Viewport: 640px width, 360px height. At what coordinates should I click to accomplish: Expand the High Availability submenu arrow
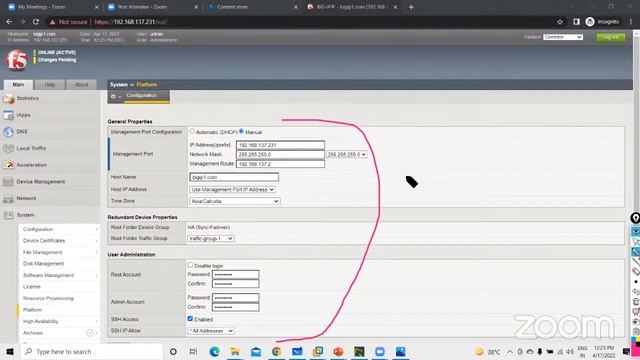click(x=96, y=322)
